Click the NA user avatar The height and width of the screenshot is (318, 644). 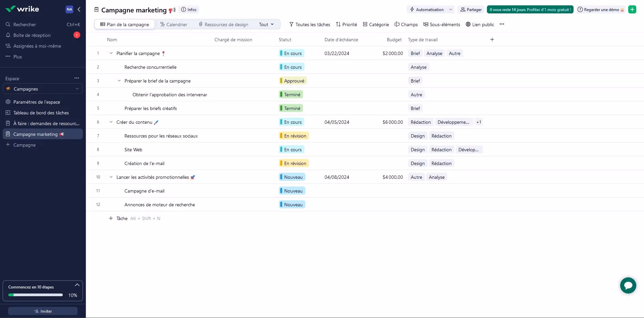pyautogui.click(x=69, y=9)
